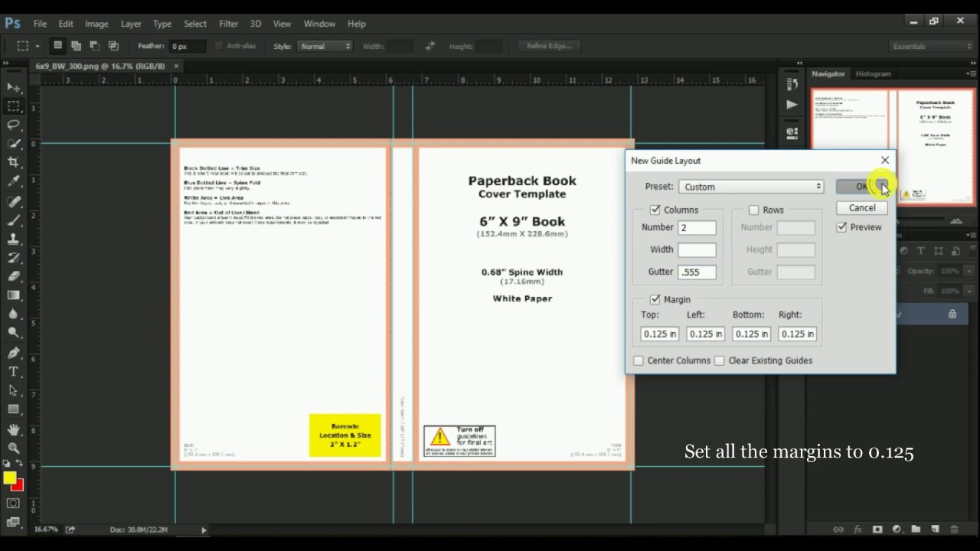Select the Spot Healing Brush tool
Screen dimensions: 980x551
[x=14, y=201]
